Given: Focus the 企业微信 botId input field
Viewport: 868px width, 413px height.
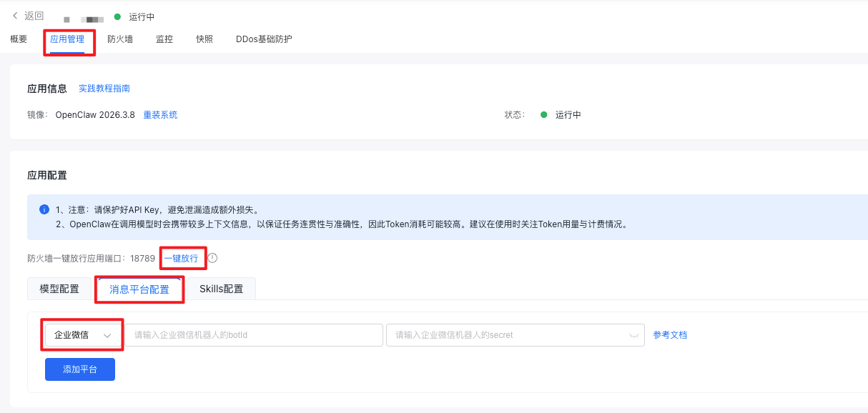Looking at the screenshot, I should coord(254,335).
